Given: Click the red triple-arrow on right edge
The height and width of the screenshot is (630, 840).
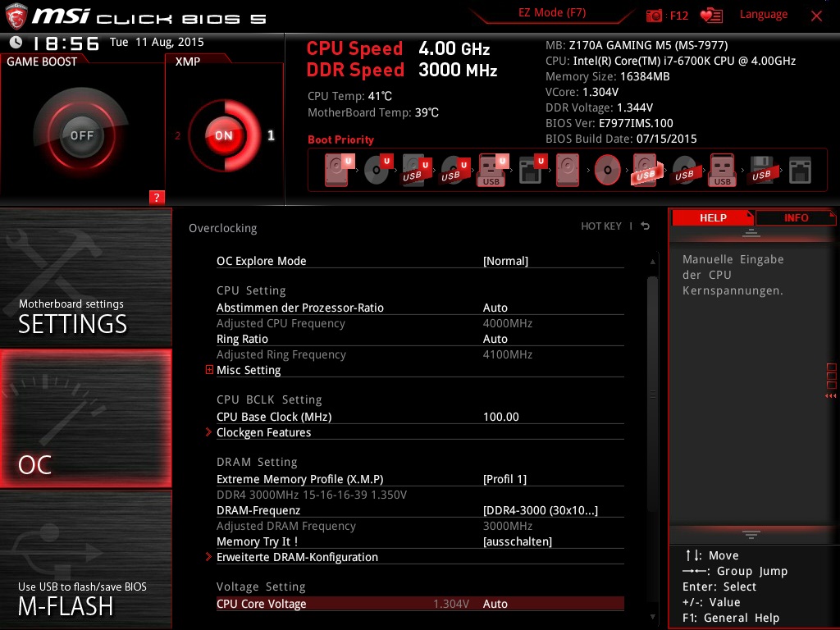Looking at the screenshot, I should tap(831, 396).
